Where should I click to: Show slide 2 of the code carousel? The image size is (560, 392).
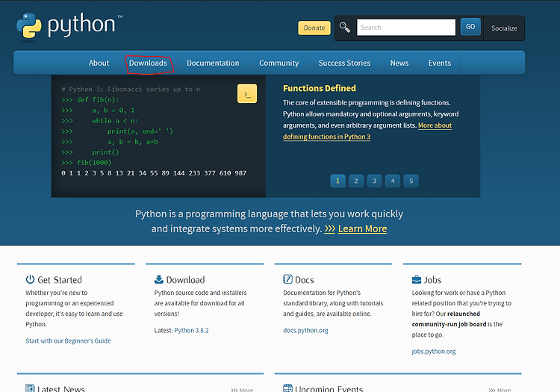coord(356,181)
